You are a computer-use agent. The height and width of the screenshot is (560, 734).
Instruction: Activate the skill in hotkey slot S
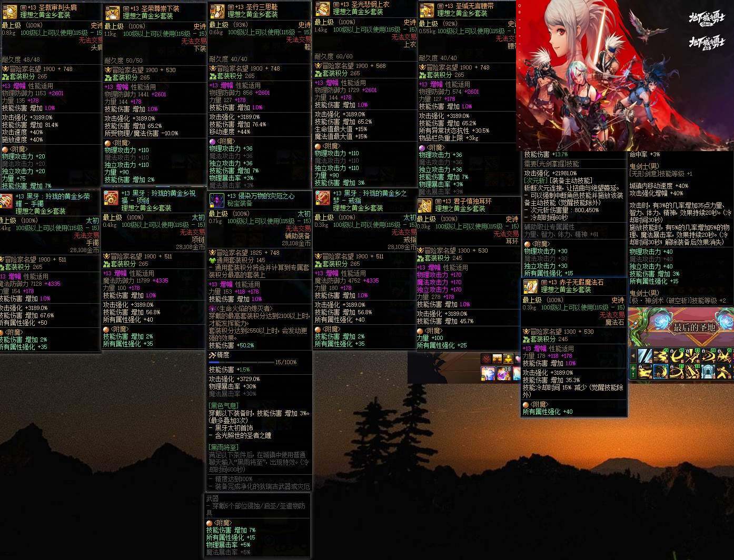coord(661,372)
